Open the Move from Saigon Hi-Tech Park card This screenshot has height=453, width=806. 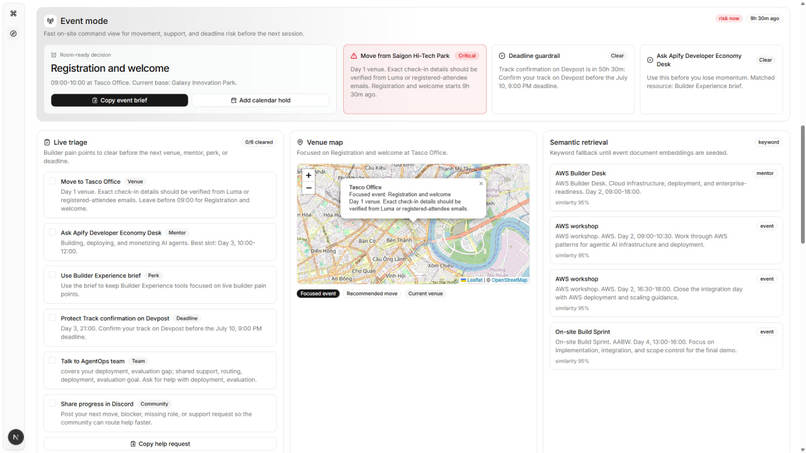(415, 79)
